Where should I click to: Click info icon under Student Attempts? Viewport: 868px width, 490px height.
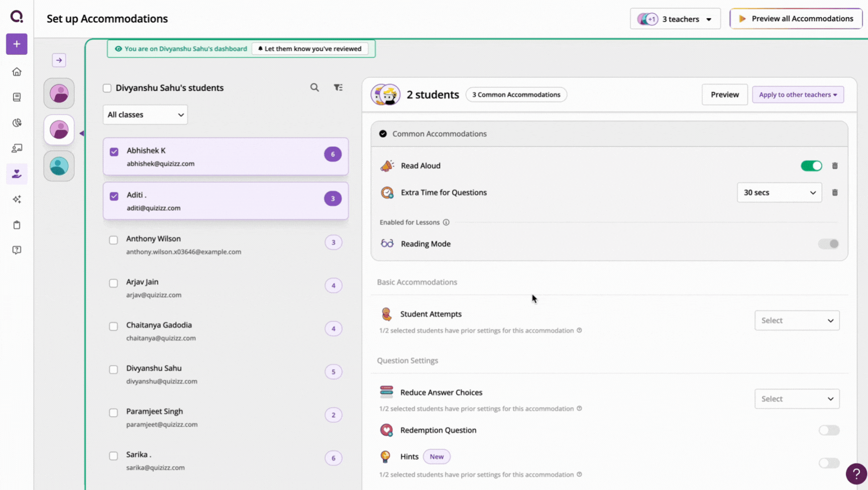579,330
